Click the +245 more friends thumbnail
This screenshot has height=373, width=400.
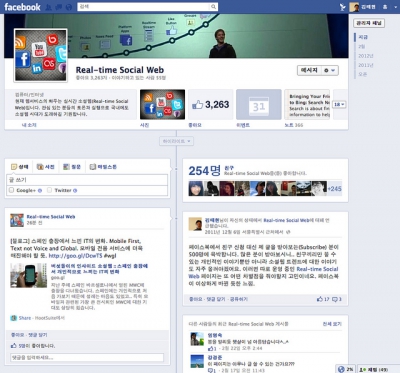coord(335,189)
